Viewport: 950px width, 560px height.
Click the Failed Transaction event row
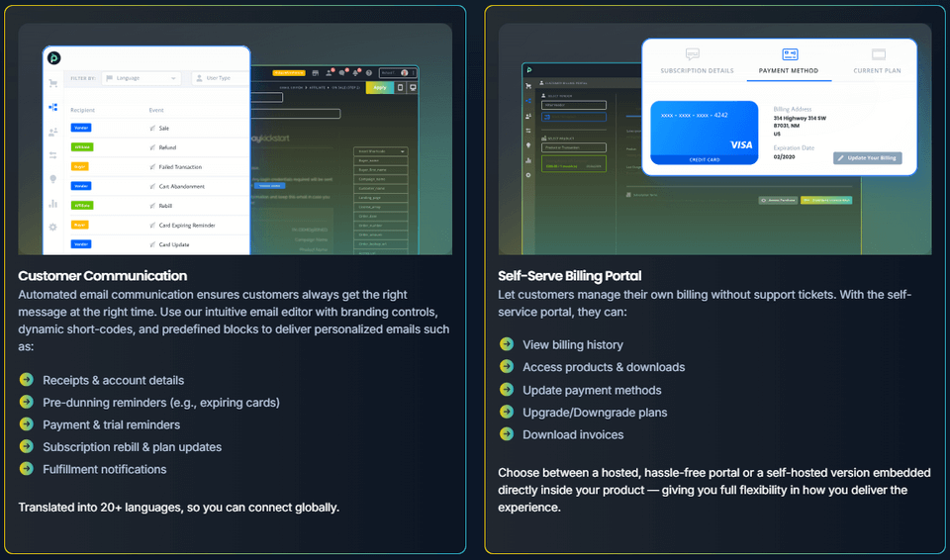point(158,166)
